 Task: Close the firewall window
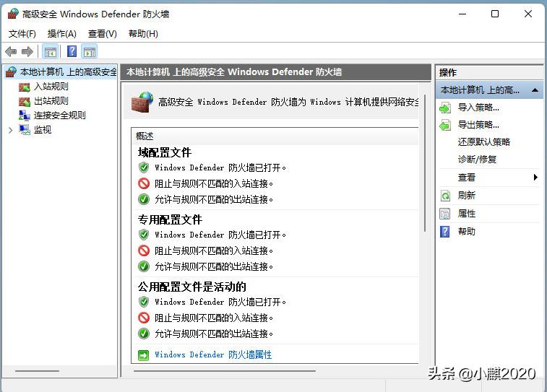click(x=527, y=14)
